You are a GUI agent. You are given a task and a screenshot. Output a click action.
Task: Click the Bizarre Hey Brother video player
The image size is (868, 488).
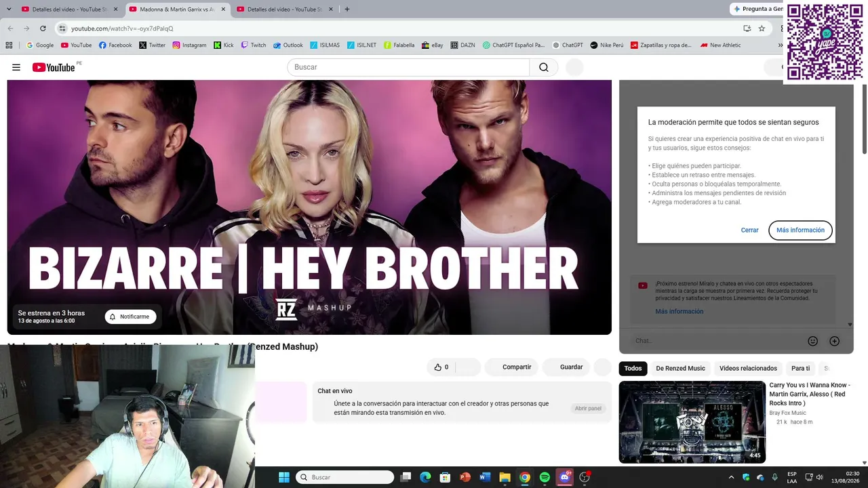click(x=309, y=207)
